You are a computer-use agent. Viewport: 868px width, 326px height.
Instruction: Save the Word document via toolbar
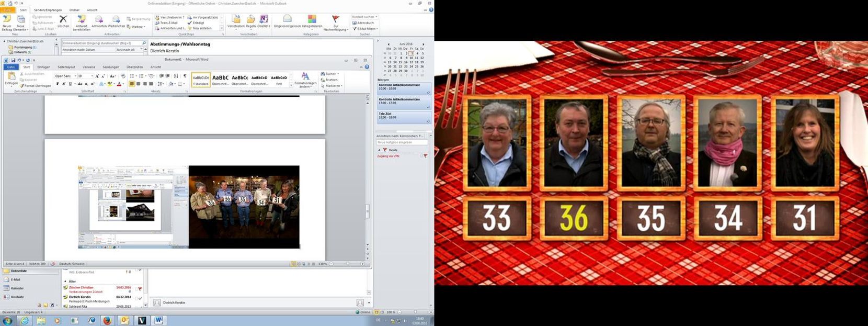click(x=13, y=60)
